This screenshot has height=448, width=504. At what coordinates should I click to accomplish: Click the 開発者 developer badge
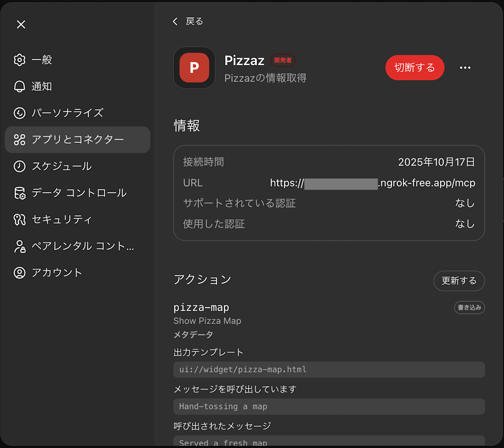click(x=283, y=61)
